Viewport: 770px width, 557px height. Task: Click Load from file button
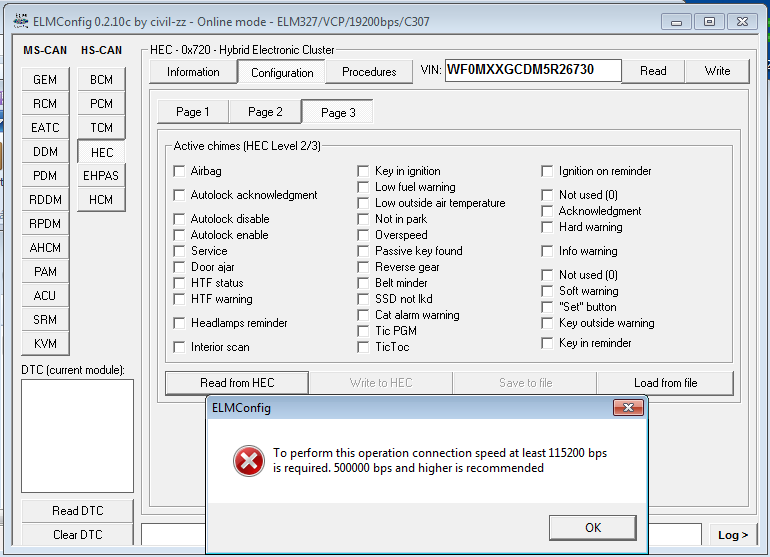(665, 383)
